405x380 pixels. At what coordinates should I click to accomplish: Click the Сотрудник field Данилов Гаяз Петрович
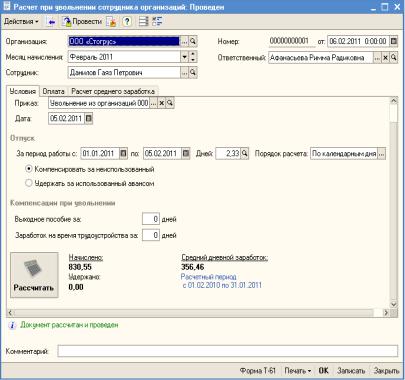tap(124, 72)
